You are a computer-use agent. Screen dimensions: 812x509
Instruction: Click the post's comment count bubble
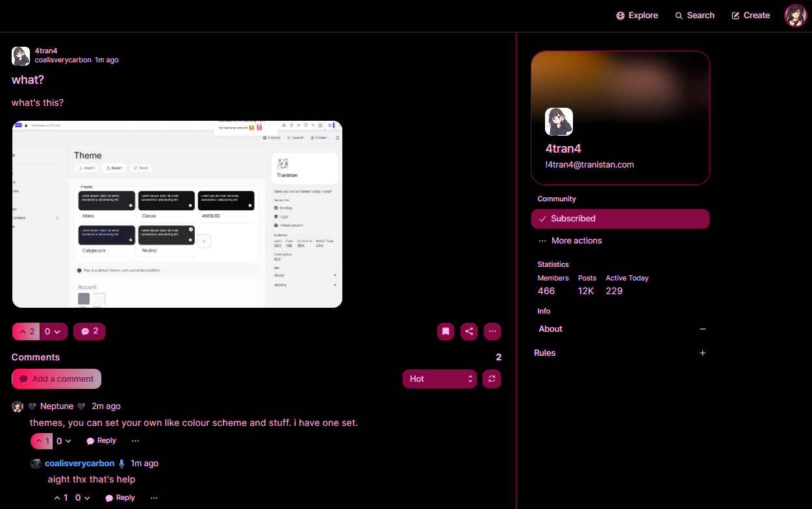coord(89,331)
